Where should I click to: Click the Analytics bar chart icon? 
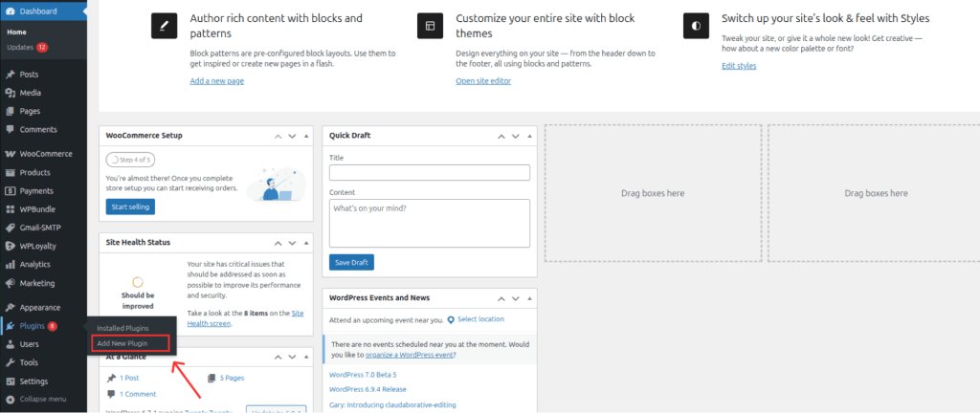click(10, 265)
